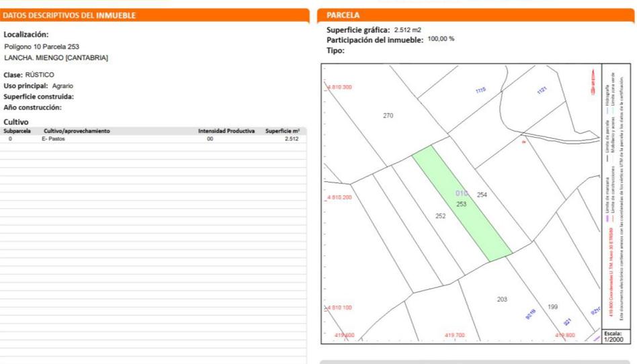
Task: Click the 'Tipo:' label
Action: [x=335, y=50]
